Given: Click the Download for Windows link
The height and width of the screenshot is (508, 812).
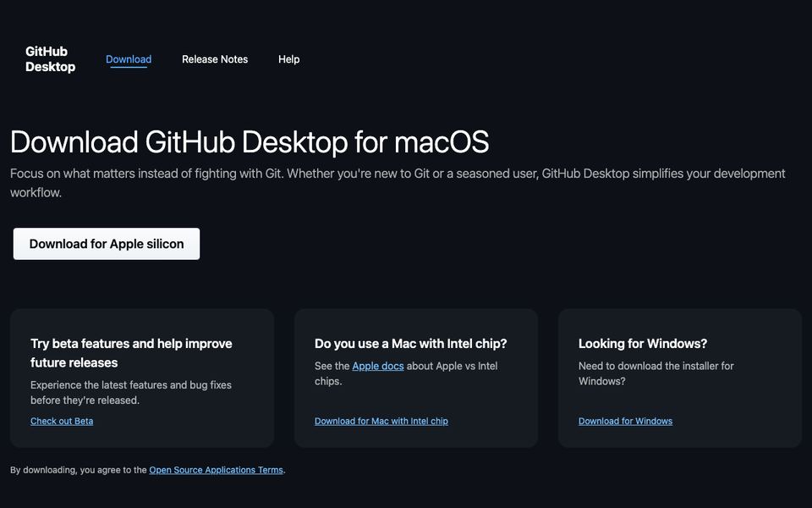Looking at the screenshot, I should 626,421.
